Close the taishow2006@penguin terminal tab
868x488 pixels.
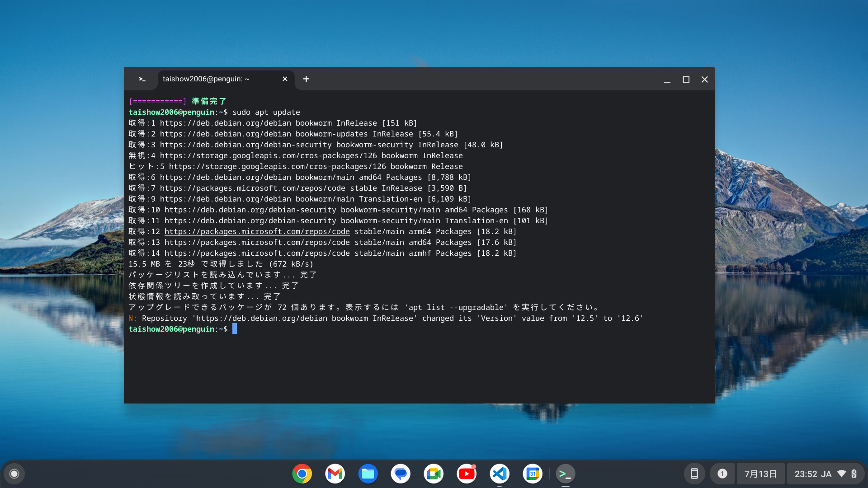[285, 79]
